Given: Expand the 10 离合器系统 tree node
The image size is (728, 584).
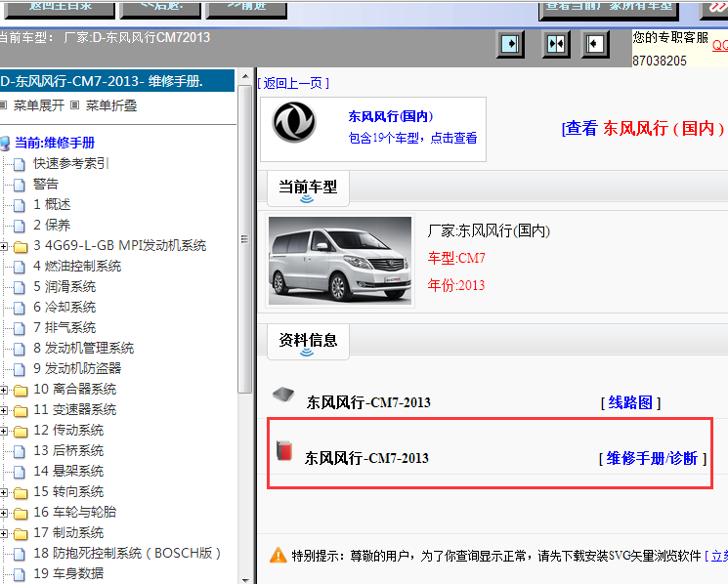Looking at the screenshot, I should pyautogui.click(x=3, y=390).
